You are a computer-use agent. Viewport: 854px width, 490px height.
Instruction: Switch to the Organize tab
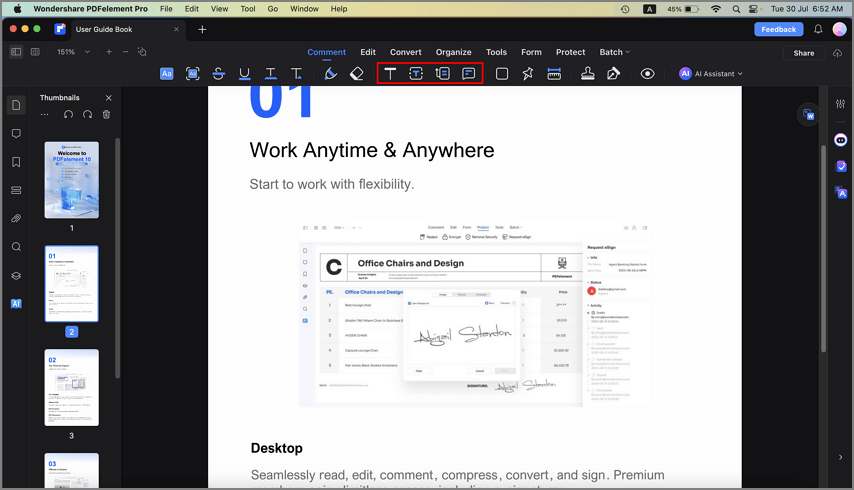tap(453, 52)
